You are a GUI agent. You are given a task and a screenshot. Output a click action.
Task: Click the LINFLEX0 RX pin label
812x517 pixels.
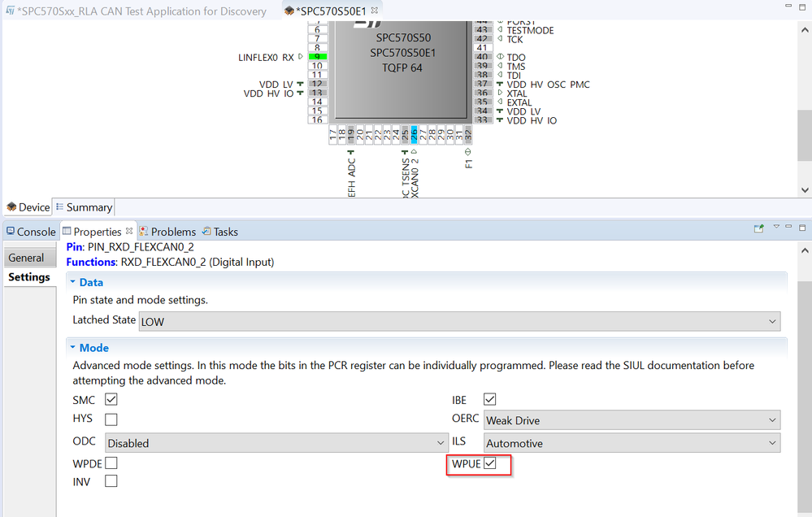coord(266,58)
